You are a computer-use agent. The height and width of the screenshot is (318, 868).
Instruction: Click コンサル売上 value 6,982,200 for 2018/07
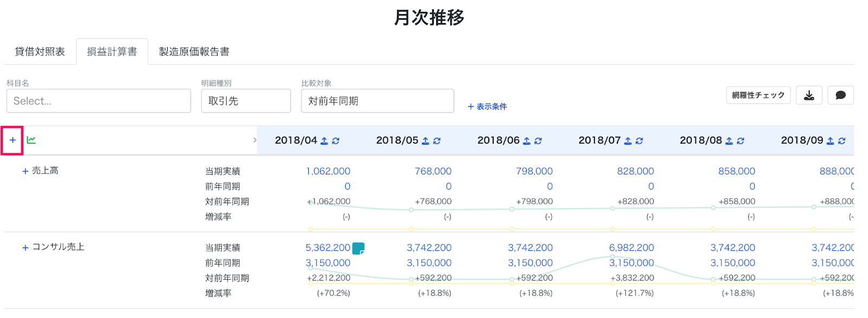click(631, 248)
